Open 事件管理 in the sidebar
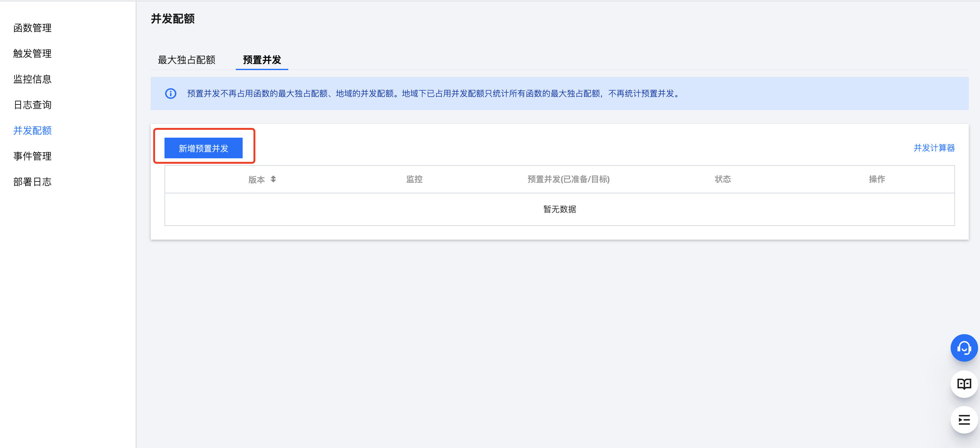Viewport: 980px width, 448px height. tap(32, 156)
